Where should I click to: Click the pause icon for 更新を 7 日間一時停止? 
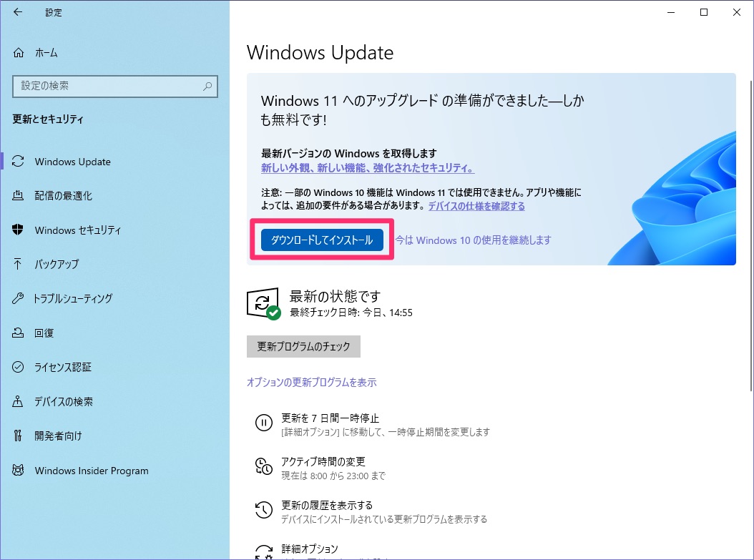[263, 423]
